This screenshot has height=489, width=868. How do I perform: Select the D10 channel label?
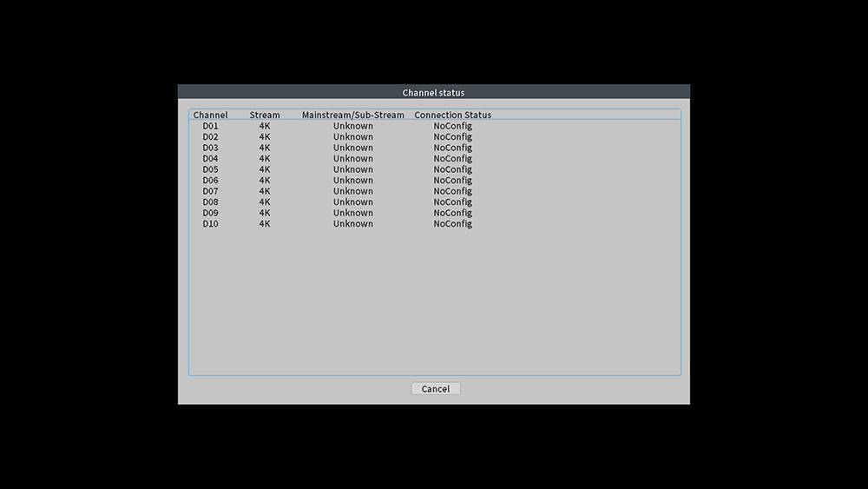click(211, 224)
